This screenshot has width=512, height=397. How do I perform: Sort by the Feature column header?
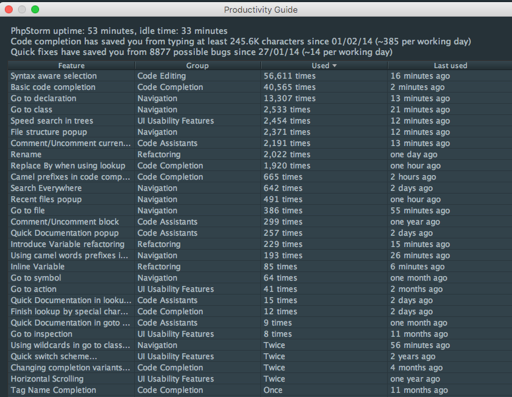[71, 65]
